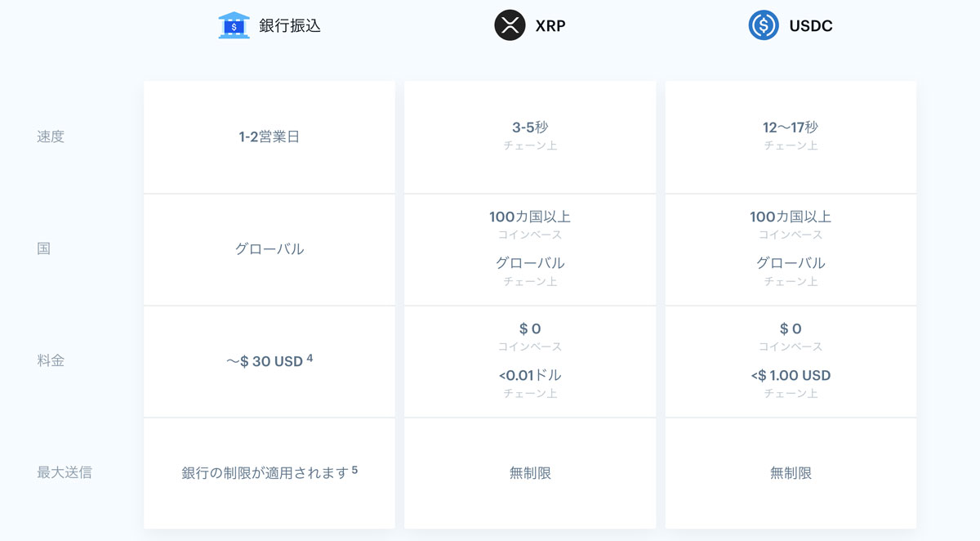
Task: Click グローバル in the bank transfer column
Action: (x=269, y=248)
